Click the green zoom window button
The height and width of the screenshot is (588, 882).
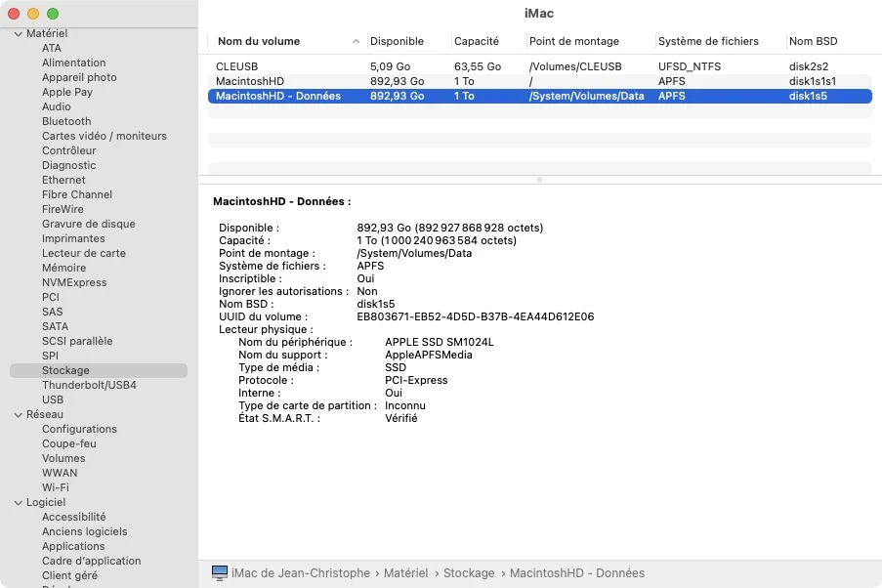click(x=53, y=14)
